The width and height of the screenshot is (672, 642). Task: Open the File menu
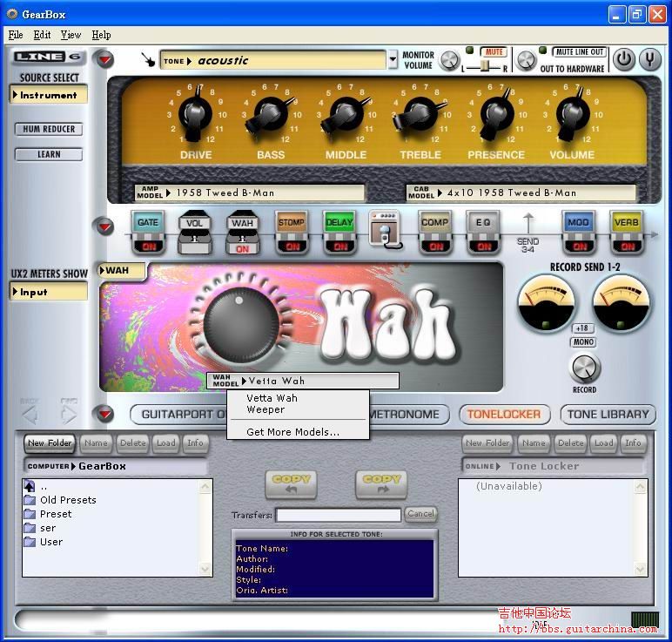16,35
